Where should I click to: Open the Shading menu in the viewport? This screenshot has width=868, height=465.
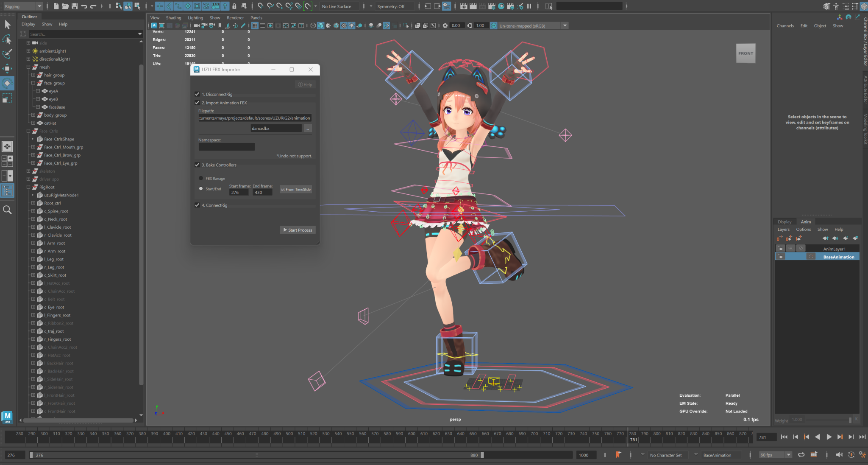173,17
